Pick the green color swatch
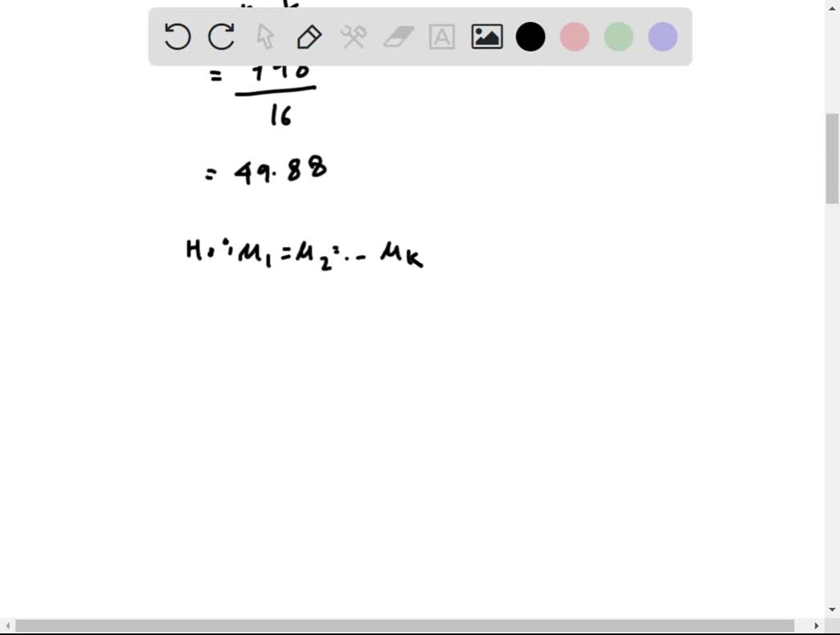This screenshot has width=840, height=635. (x=618, y=36)
